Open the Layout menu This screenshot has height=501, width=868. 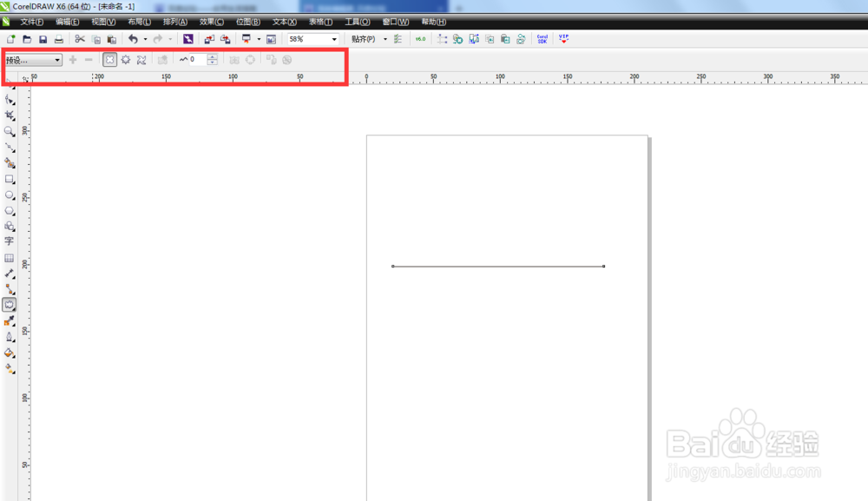pyautogui.click(x=139, y=22)
